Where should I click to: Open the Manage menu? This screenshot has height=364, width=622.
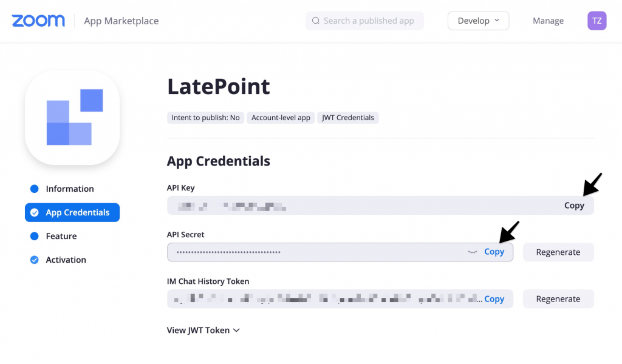pyautogui.click(x=548, y=21)
